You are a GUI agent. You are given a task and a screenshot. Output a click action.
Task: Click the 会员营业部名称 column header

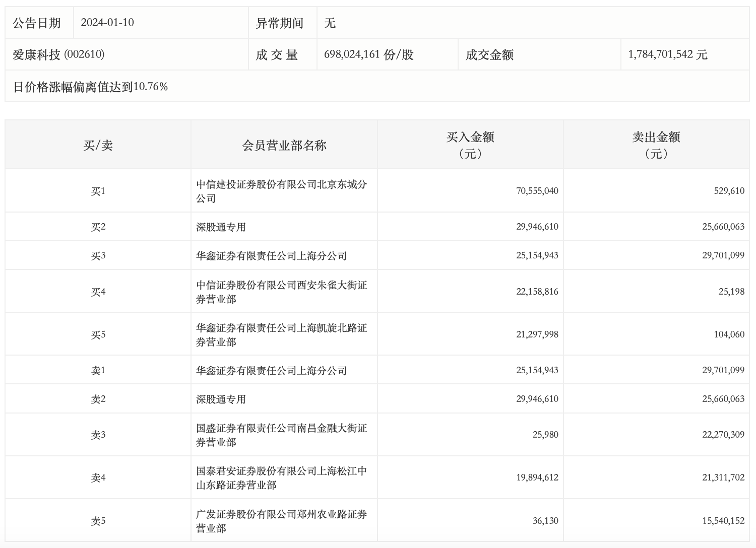coord(284,146)
